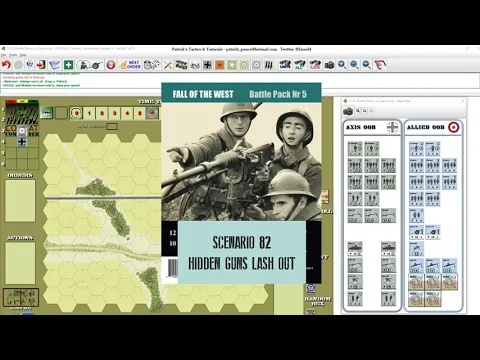
Task: Open the soldier and artillery pieces icon
Action: [89, 65]
